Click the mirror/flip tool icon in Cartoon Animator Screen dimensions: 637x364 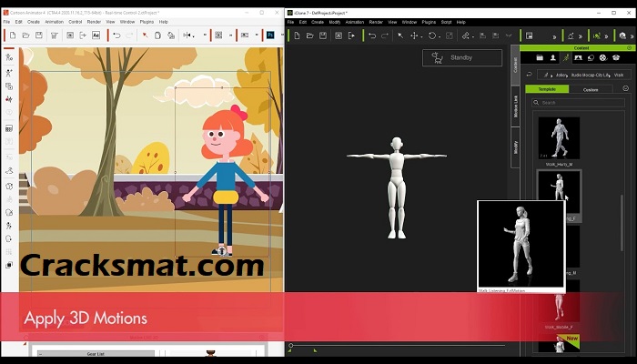click(x=187, y=35)
